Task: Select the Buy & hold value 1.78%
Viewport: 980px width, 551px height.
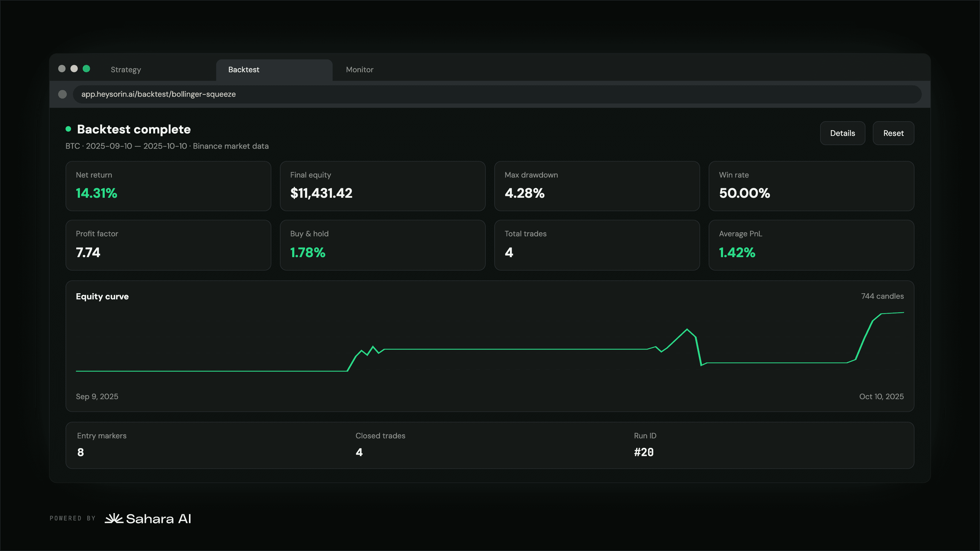Action: [x=307, y=253]
